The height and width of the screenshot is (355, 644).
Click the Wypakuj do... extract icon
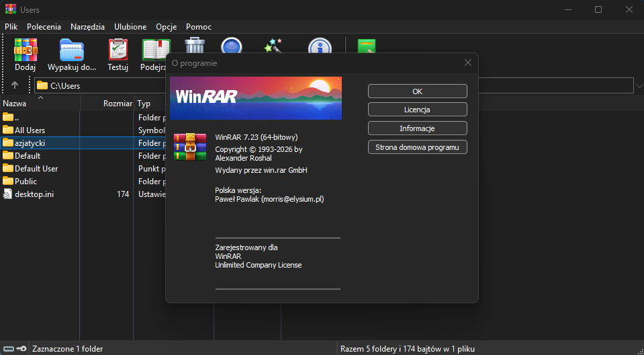[72, 50]
